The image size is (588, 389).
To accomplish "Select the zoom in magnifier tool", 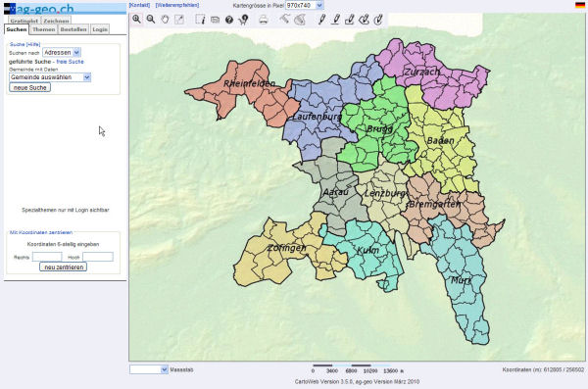I will (136, 20).
